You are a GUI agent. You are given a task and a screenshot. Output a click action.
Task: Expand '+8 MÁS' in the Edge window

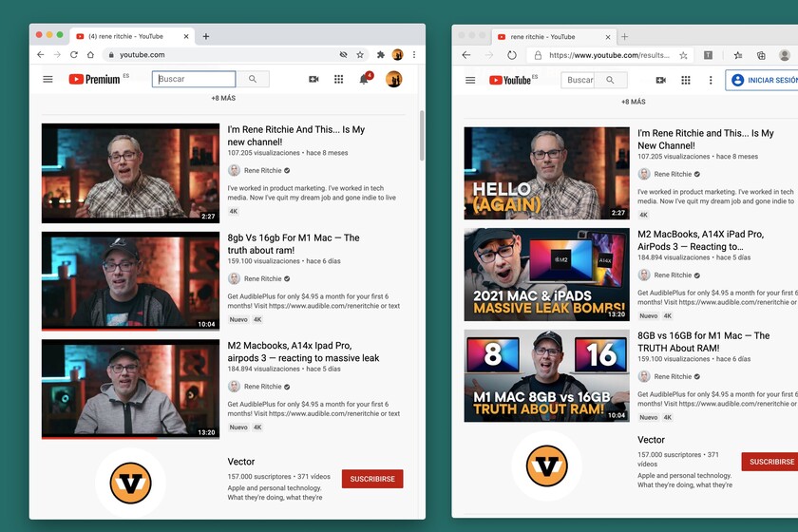point(633,102)
